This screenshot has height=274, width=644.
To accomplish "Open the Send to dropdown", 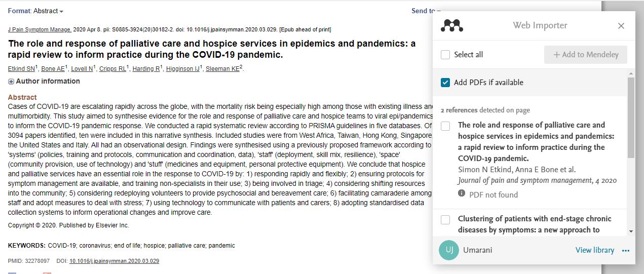I will (x=426, y=11).
